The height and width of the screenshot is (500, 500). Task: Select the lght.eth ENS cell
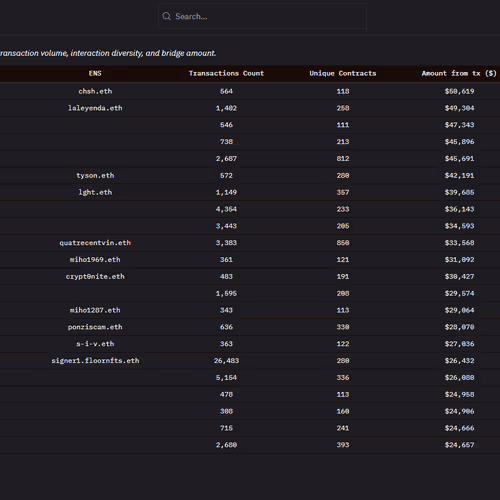95,192
